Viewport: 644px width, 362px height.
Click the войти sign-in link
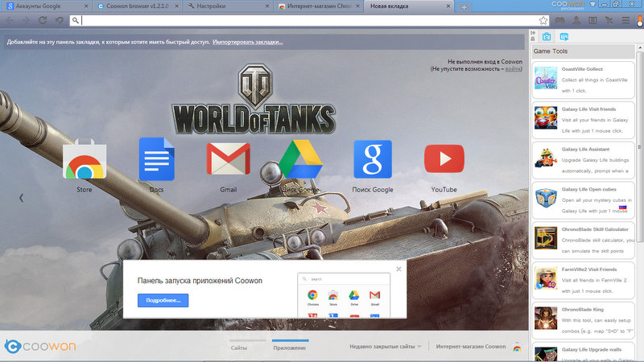513,69
